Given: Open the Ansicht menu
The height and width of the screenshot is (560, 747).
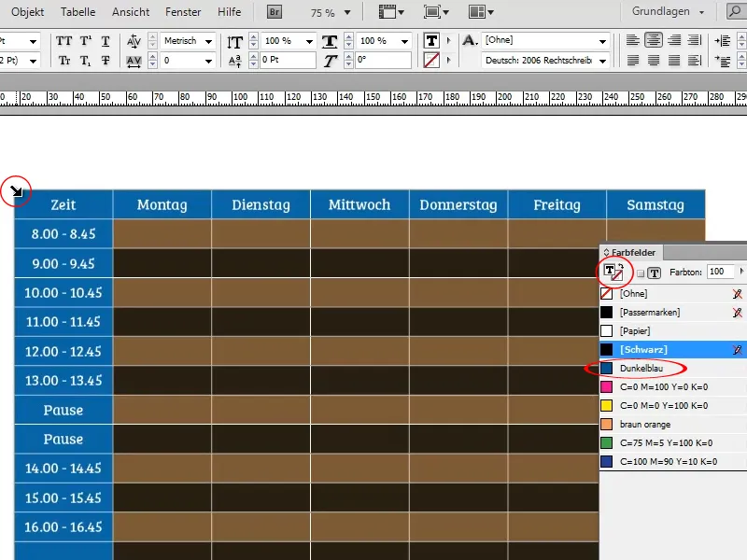Looking at the screenshot, I should point(131,12).
